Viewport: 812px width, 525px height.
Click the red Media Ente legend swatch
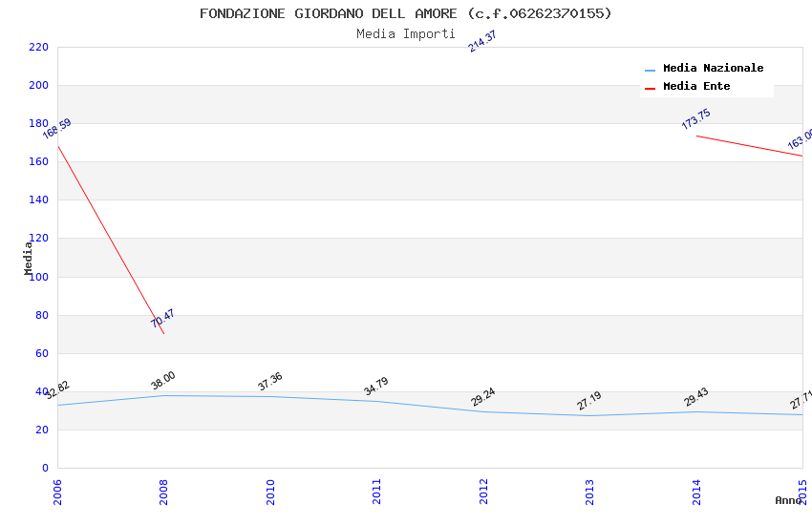(650, 89)
